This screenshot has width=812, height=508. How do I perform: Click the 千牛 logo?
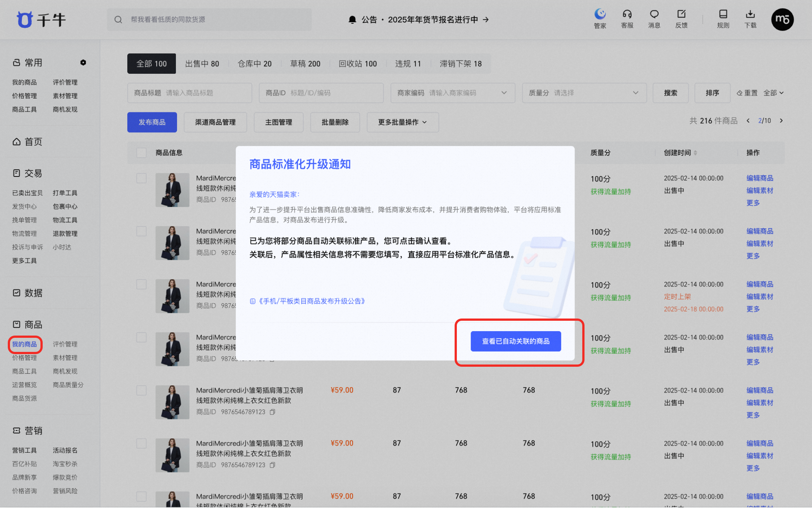point(41,19)
